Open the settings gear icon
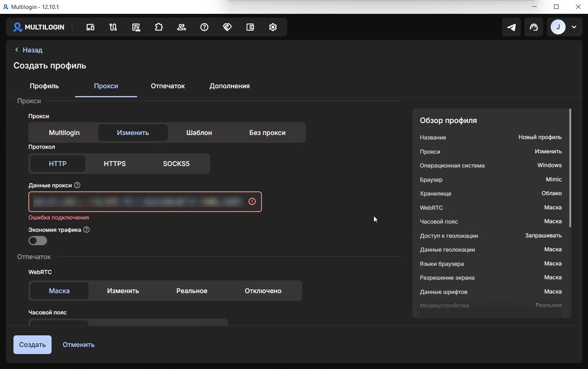This screenshot has height=369, width=588. point(273,27)
